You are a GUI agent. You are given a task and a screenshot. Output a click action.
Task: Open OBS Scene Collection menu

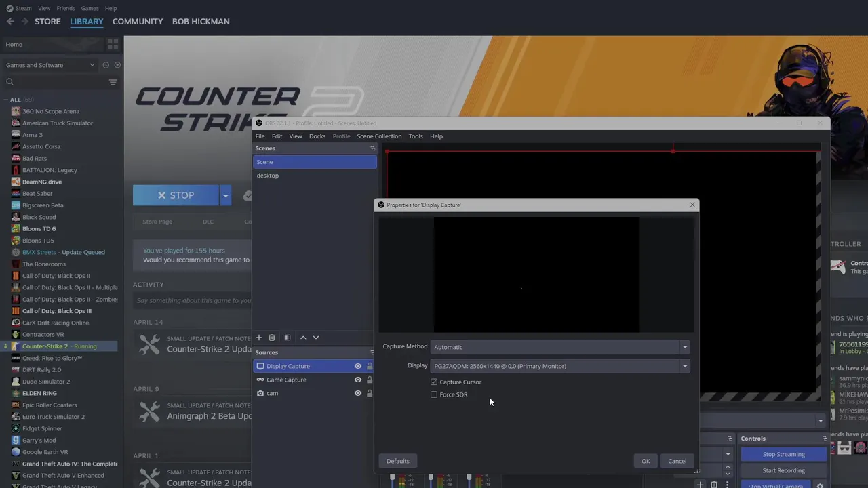pos(379,136)
